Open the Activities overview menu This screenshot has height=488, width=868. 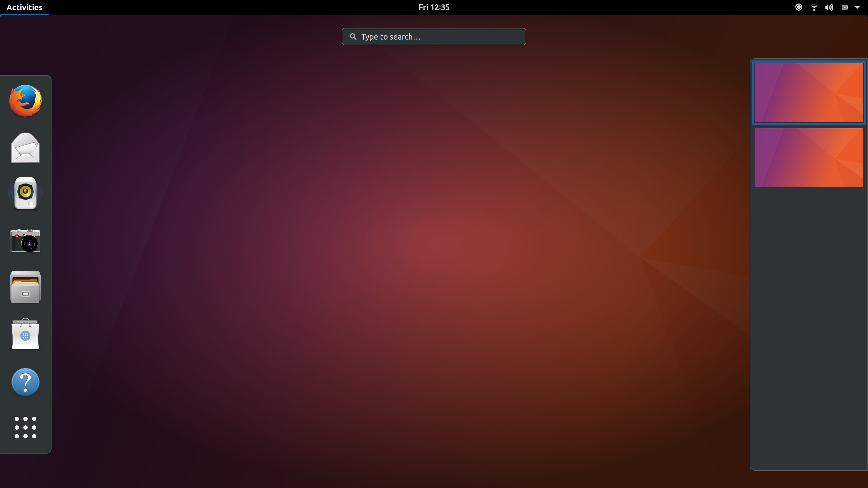pos(24,7)
